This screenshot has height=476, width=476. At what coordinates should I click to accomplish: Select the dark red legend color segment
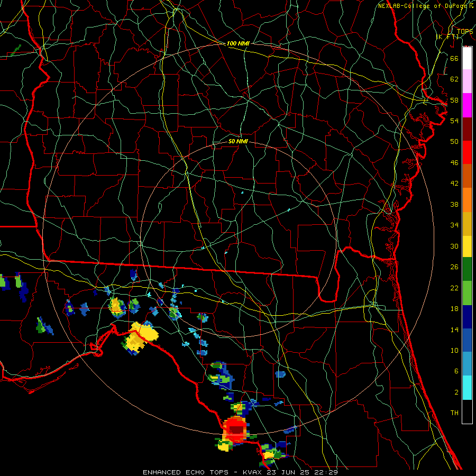(x=467, y=129)
